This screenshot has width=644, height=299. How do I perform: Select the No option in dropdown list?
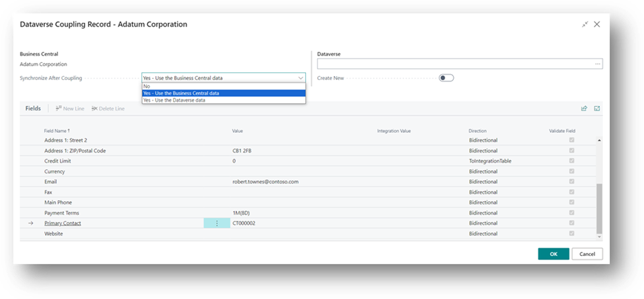click(224, 87)
